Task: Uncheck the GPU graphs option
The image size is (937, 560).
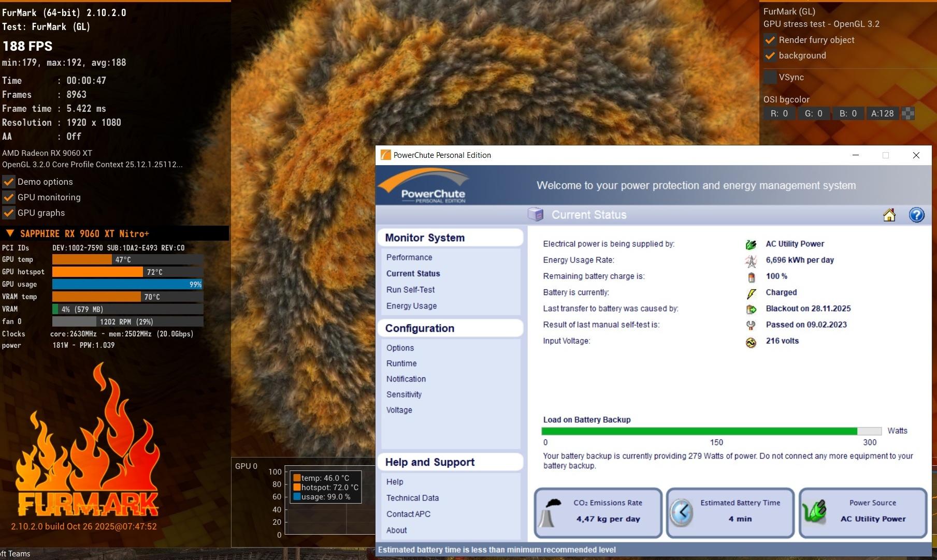Action: 9,213
